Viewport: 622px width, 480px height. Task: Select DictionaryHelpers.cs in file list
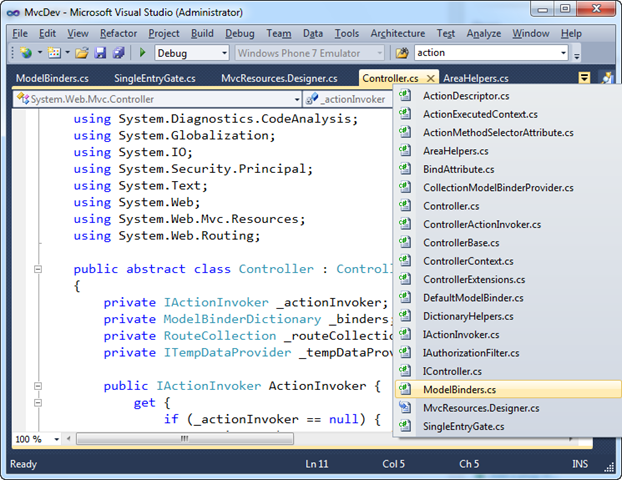[509, 316]
